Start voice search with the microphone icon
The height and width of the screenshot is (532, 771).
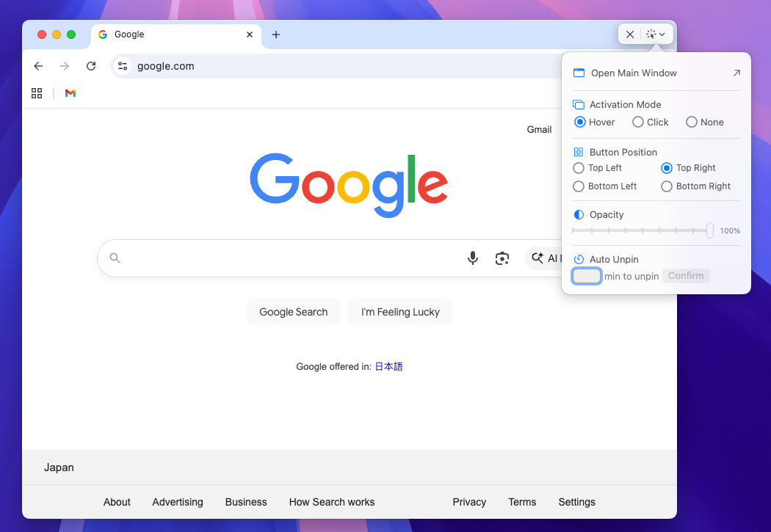(472, 258)
